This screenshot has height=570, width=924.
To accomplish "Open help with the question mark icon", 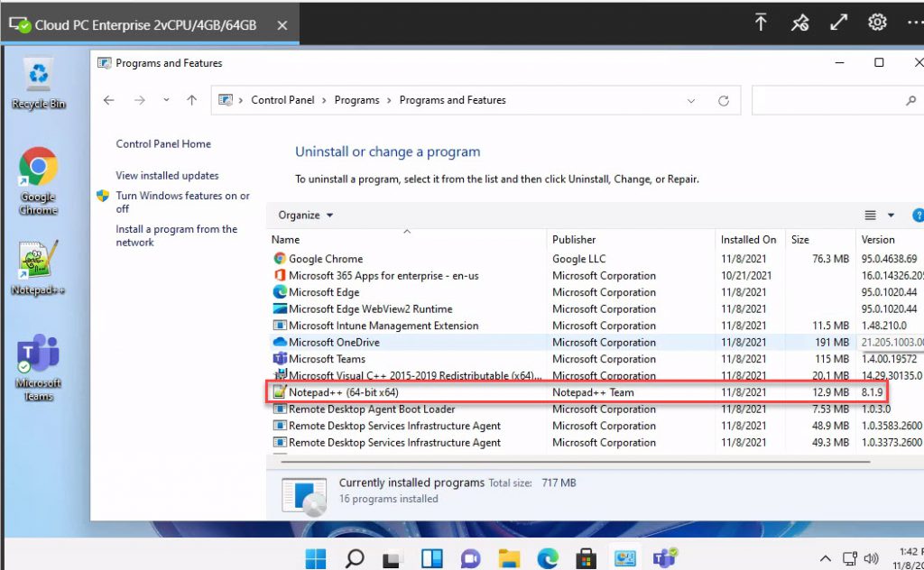I will tap(918, 216).
